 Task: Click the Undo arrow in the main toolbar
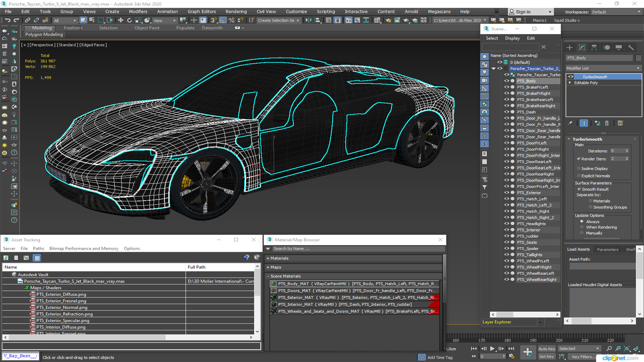7,20
